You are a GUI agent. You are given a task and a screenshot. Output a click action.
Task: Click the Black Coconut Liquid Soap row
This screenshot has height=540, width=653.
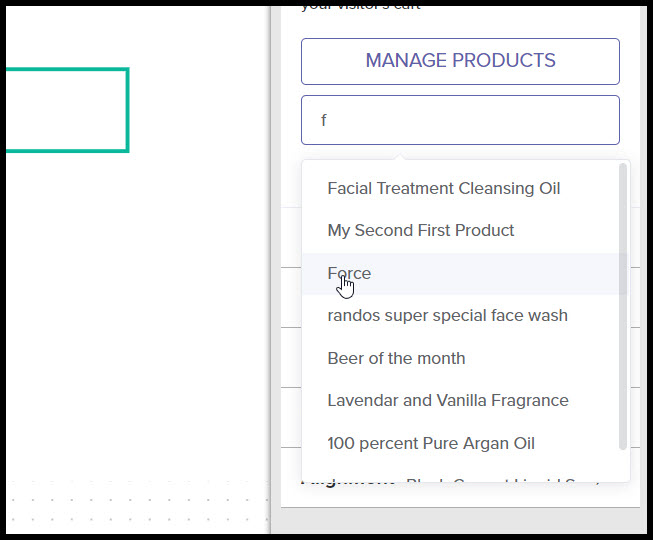[500, 485]
